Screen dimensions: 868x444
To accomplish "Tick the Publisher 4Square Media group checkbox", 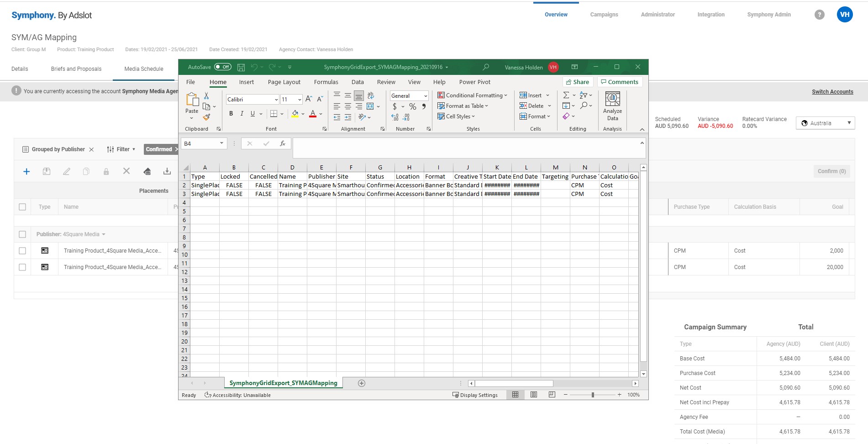I will 22,234.
